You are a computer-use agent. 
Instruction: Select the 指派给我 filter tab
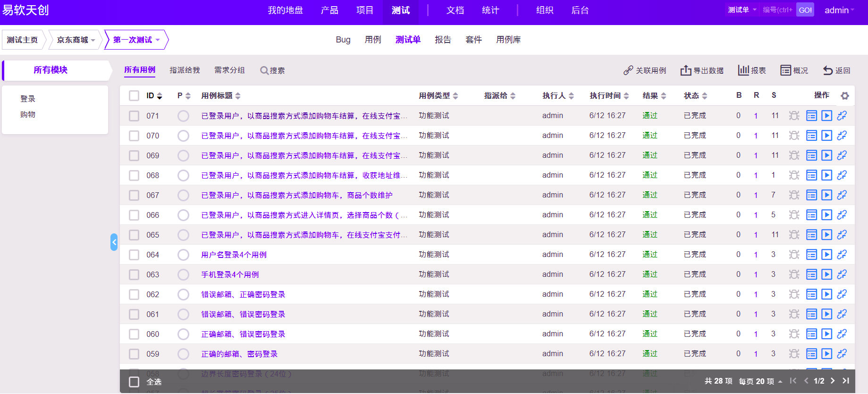pos(185,70)
